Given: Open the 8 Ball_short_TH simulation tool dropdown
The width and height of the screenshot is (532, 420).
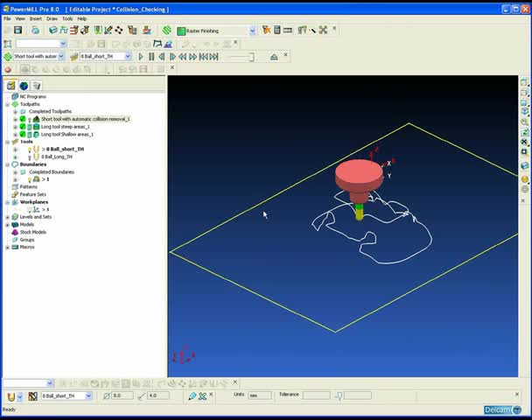Looking at the screenshot, I should [x=128, y=56].
